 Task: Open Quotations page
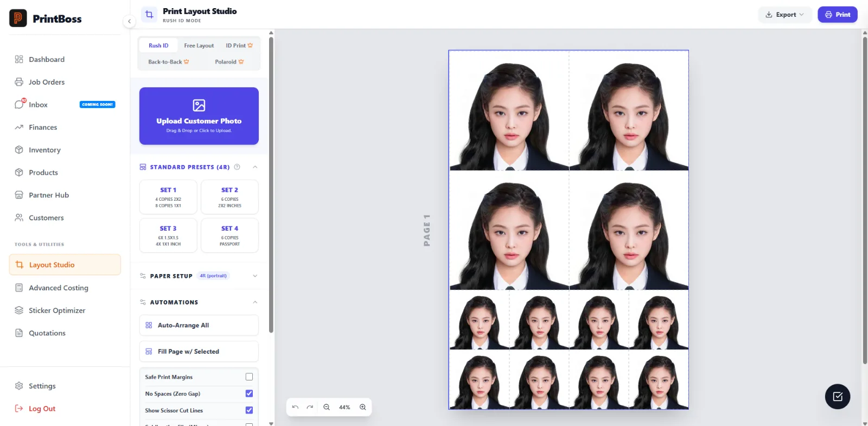point(65,333)
